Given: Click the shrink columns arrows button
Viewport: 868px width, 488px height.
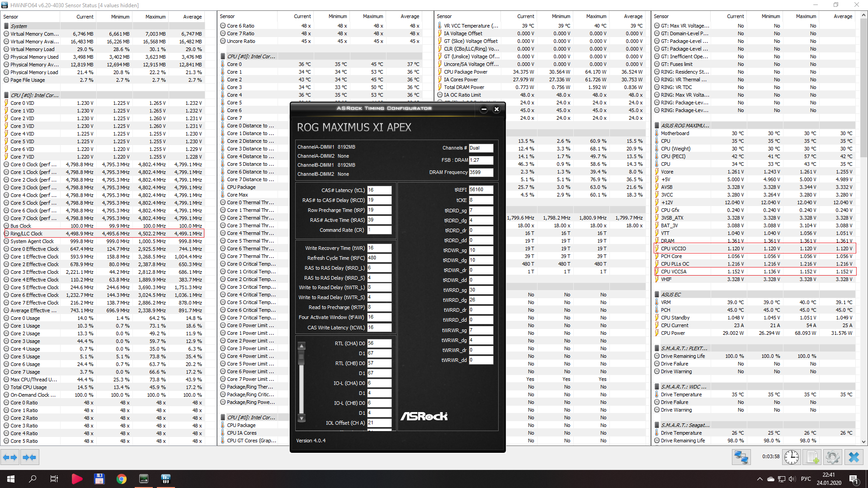Looking at the screenshot, I should tap(29, 457).
